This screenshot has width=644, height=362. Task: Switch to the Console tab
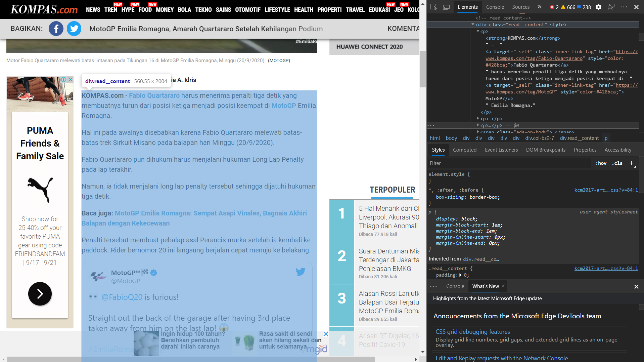click(x=495, y=7)
